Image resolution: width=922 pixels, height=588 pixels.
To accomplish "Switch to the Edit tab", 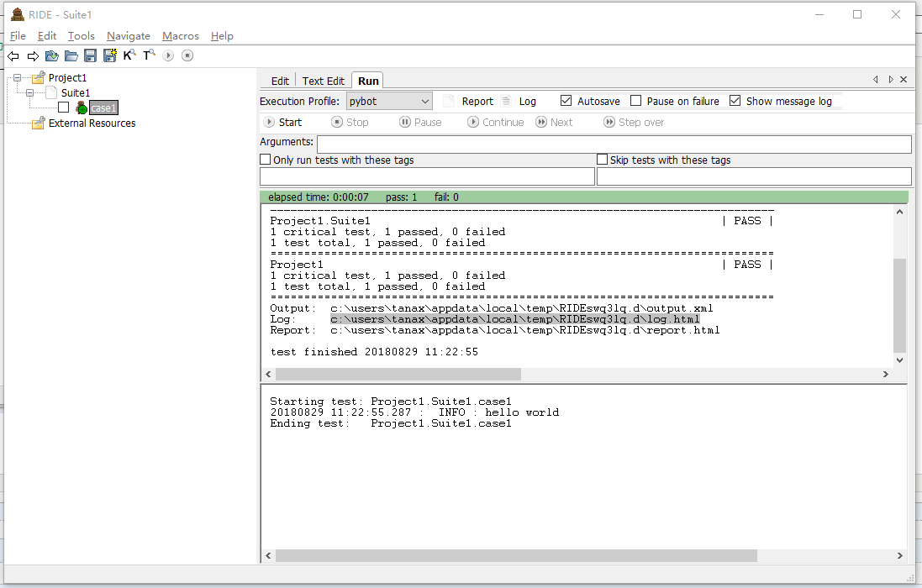I will 280,81.
